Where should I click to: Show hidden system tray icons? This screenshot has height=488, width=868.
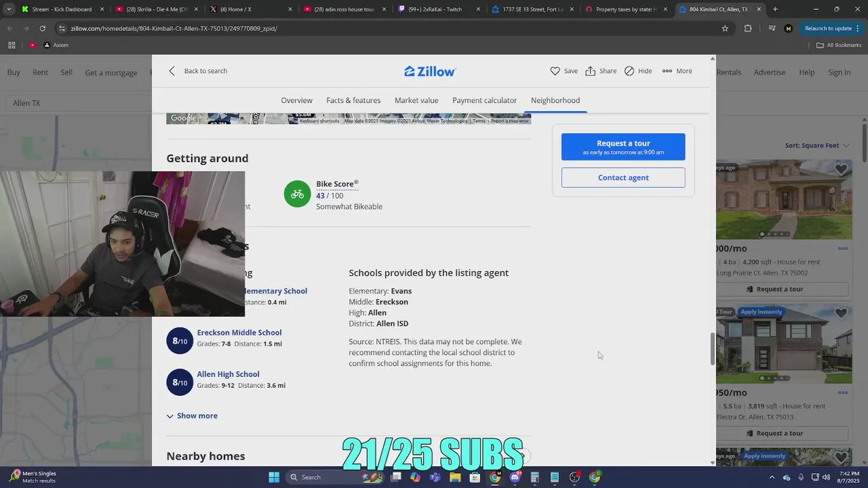click(772, 477)
